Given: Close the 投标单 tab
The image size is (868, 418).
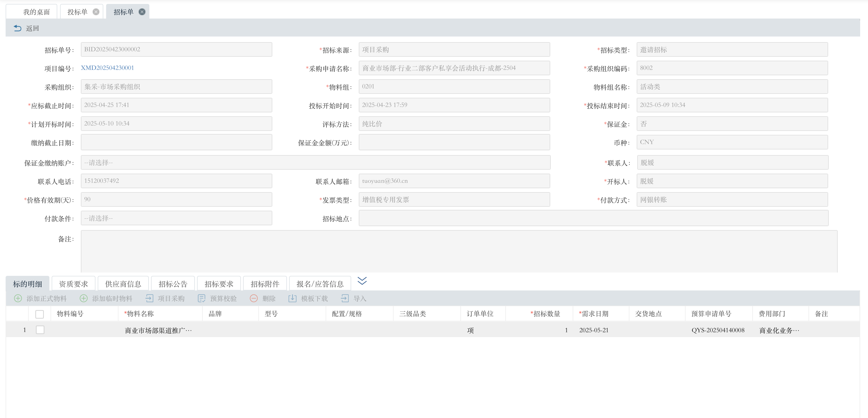Looking at the screenshot, I should pos(96,12).
